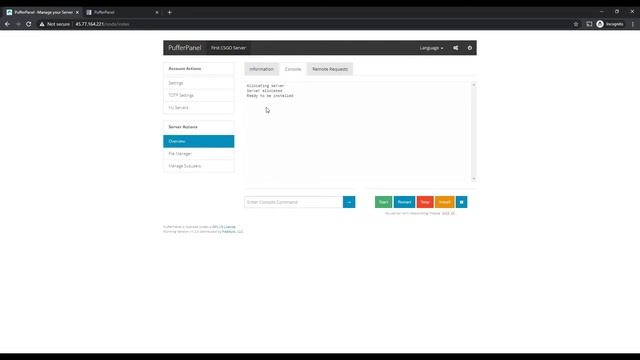The image size is (640, 360).
Task: Click the red Stop button
Action: [x=425, y=202]
